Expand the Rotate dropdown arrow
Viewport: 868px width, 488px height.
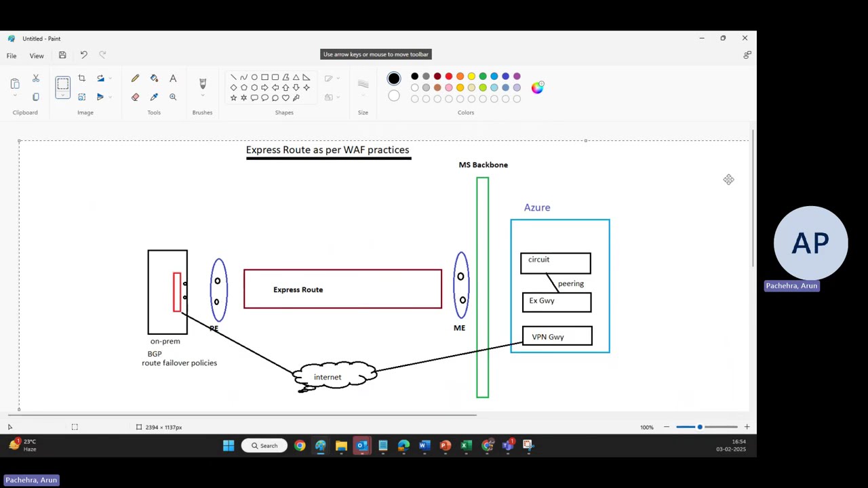pyautogui.click(x=110, y=79)
